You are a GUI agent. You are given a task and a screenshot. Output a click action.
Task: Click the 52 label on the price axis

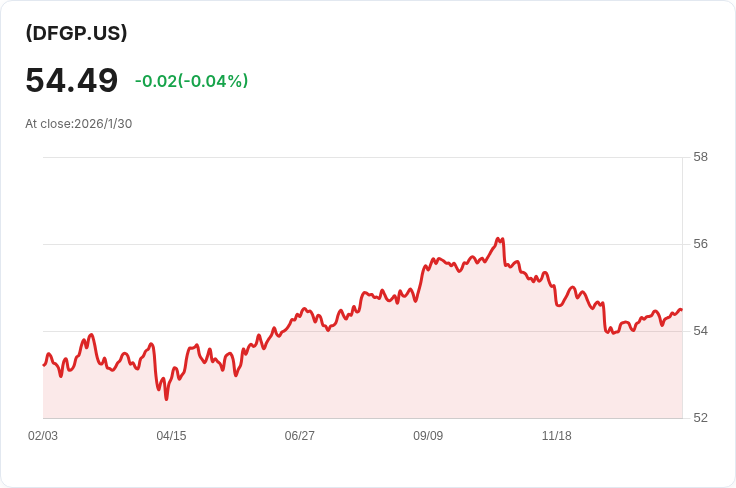(x=700, y=418)
